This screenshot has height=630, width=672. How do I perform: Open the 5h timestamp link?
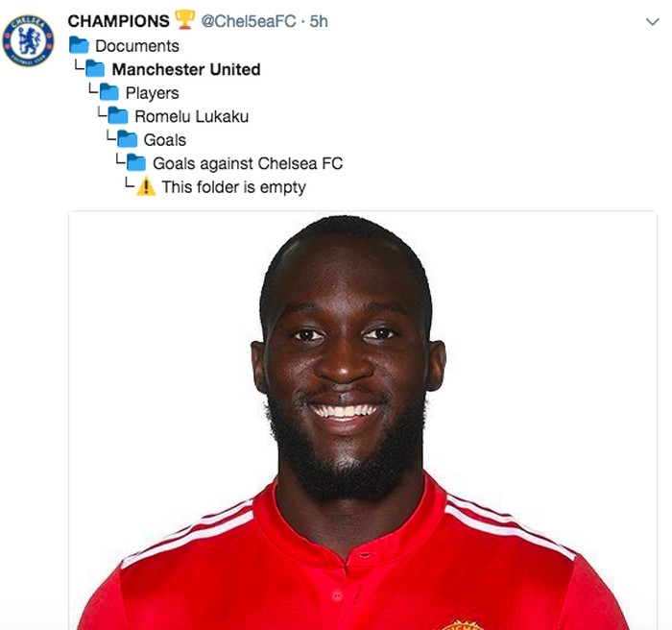click(319, 21)
